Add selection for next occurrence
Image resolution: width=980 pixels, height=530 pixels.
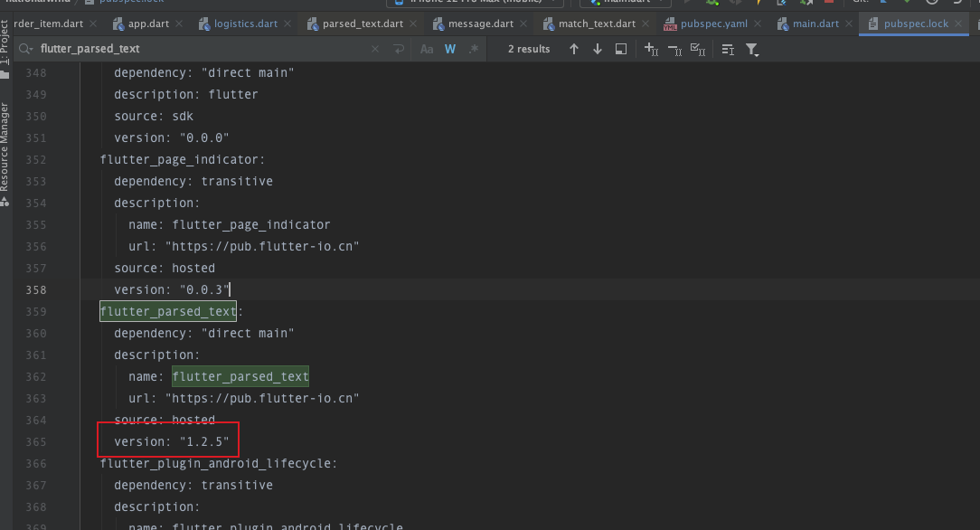tap(651, 49)
